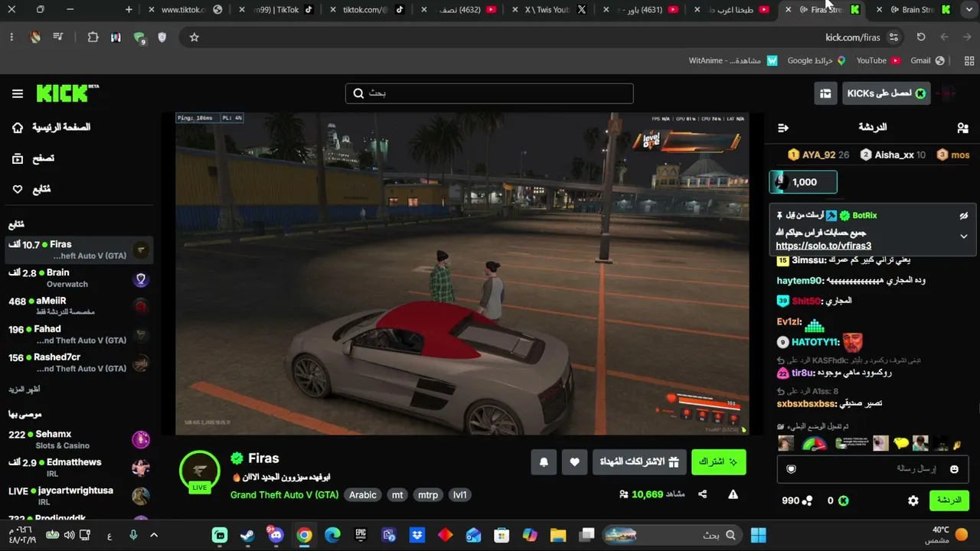Go to Kick home via the logo

click(x=67, y=93)
